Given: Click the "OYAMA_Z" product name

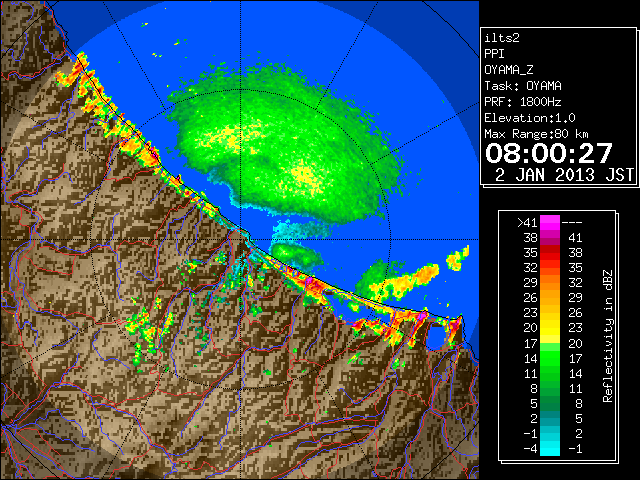Looking at the screenshot, I should 509,70.
